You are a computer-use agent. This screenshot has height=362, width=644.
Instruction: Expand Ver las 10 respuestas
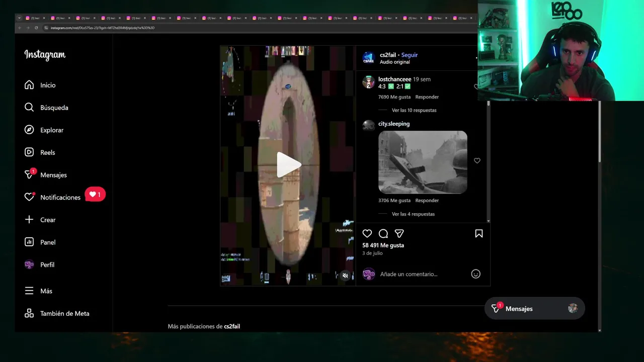point(414,110)
